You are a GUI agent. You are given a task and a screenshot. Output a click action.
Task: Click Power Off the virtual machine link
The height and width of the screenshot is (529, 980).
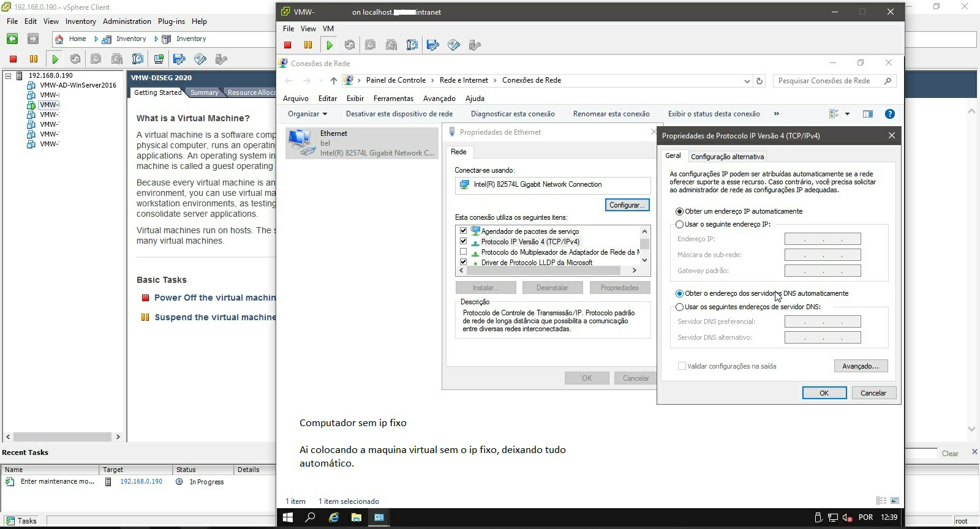[x=214, y=298]
